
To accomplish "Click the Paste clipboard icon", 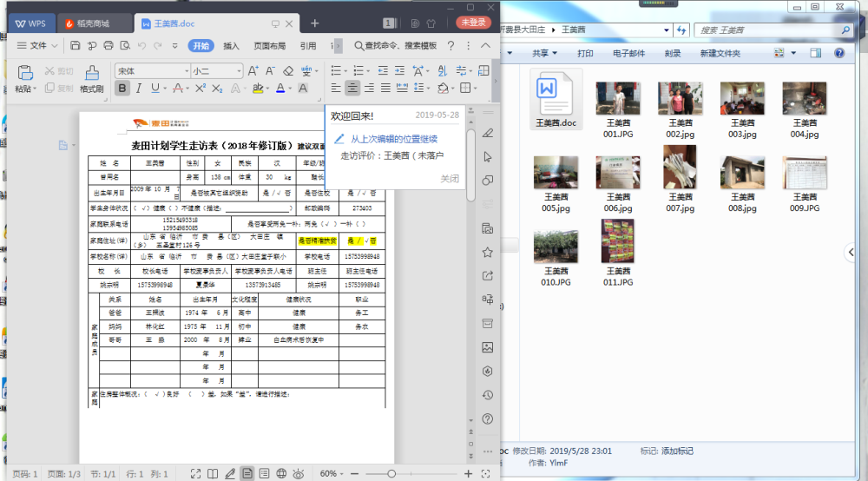I will [x=25, y=73].
